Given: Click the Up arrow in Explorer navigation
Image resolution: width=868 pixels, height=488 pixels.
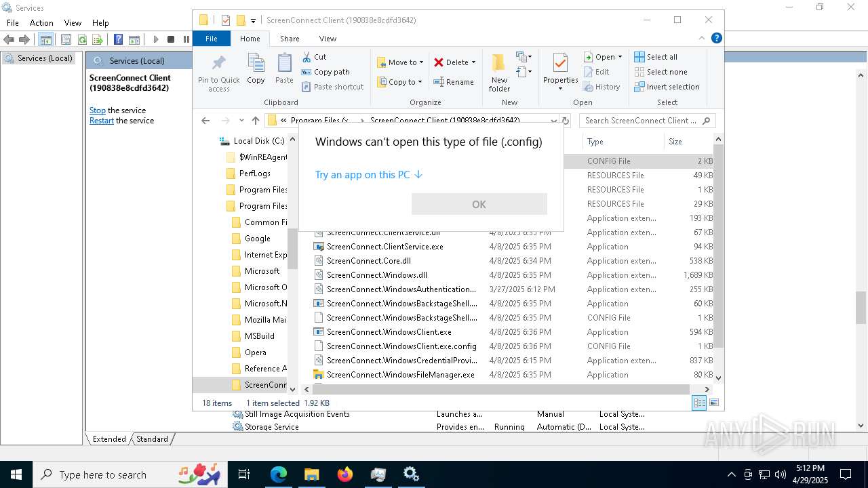Looking at the screenshot, I should 255,121.
